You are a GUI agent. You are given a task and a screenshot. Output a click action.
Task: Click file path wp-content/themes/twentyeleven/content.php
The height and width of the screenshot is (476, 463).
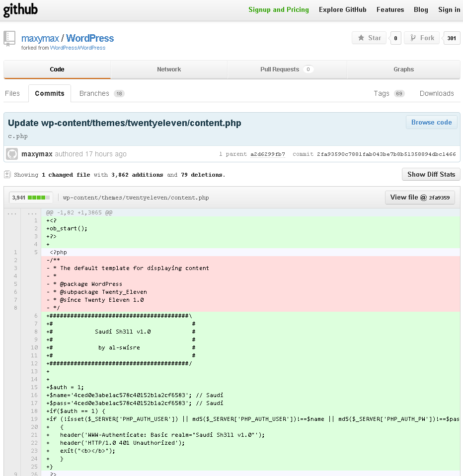point(136,198)
